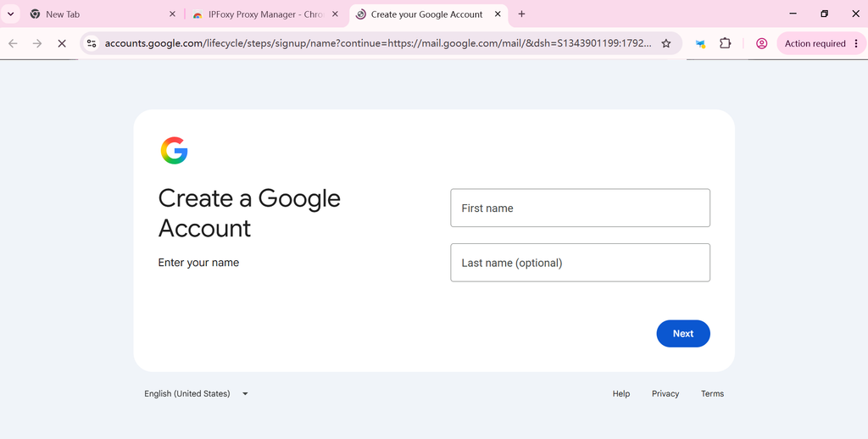The height and width of the screenshot is (439, 868).
Task: Focus the First name field
Action: coord(580,208)
